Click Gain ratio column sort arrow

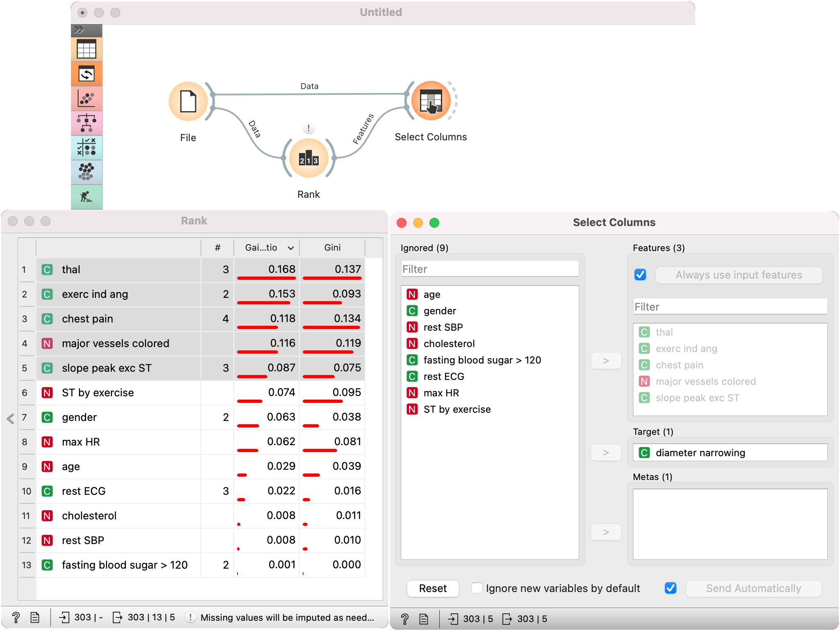pyautogui.click(x=291, y=248)
